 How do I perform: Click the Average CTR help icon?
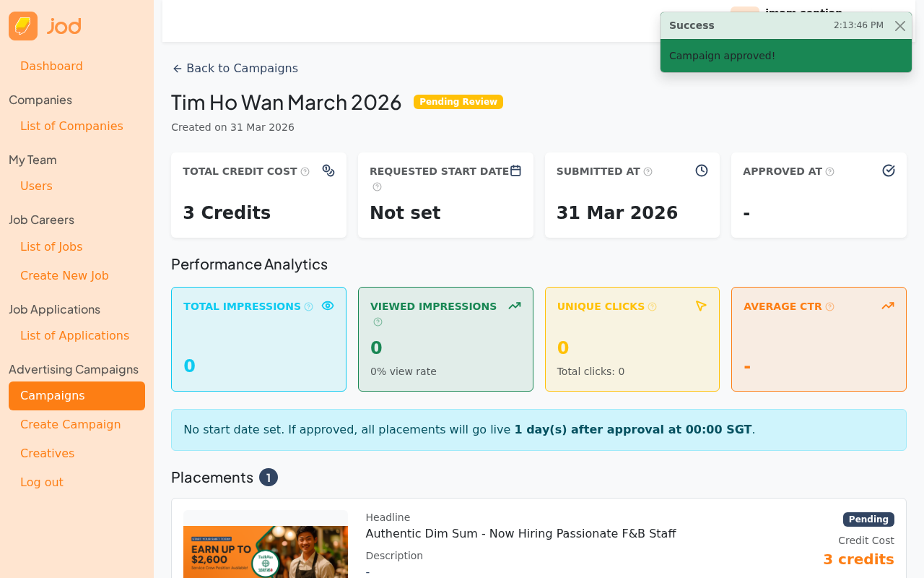[x=829, y=307]
